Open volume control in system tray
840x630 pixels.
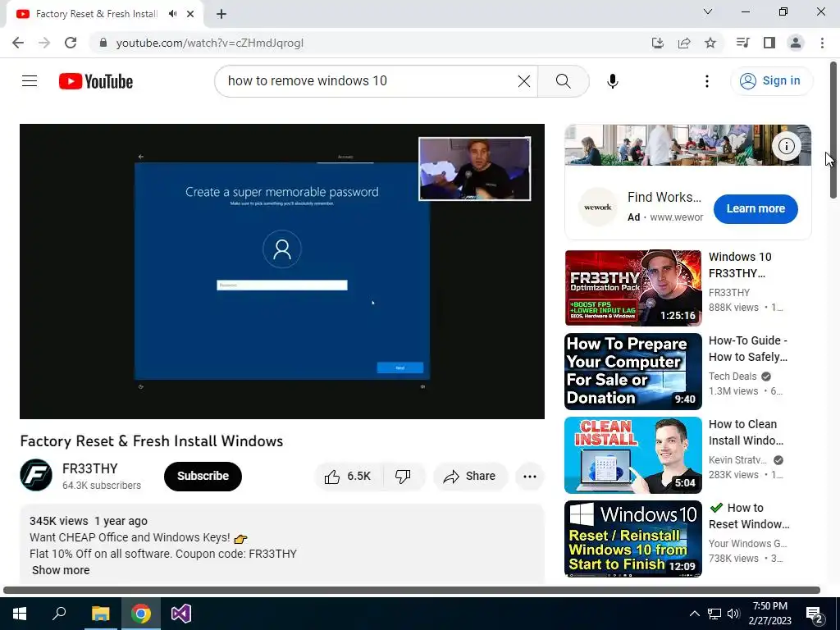pyautogui.click(x=734, y=614)
